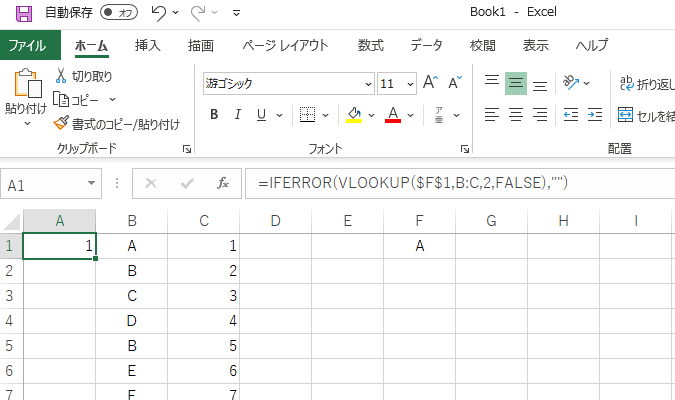675x400 pixels.
Task: Click 書式のコピー/貼り付け format painter
Action: click(117, 124)
